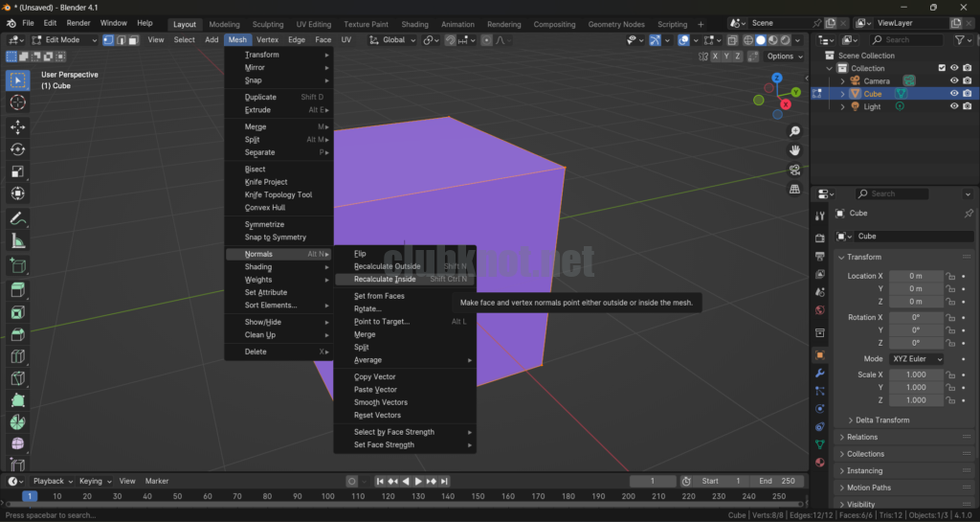Viewport: 980px width, 522px height.
Task: Open the rotation Mode XYZ Euler dropdown
Action: 917,359
